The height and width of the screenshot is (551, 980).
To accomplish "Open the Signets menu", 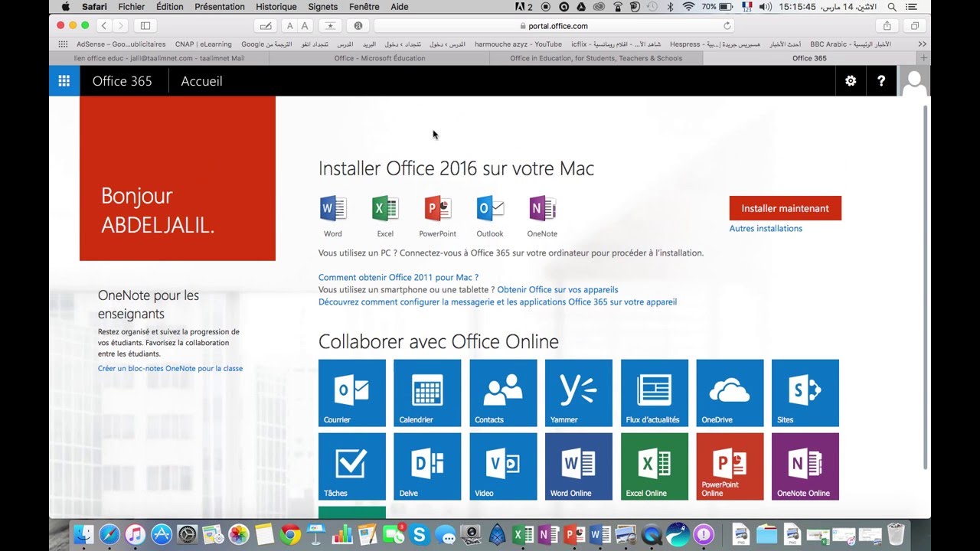I will pyautogui.click(x=323, y=7).
